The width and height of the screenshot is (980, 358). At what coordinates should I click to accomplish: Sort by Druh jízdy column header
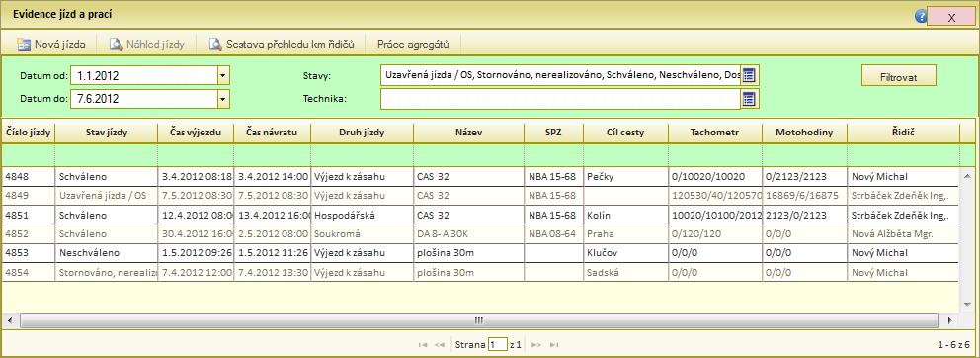[362, 133]
